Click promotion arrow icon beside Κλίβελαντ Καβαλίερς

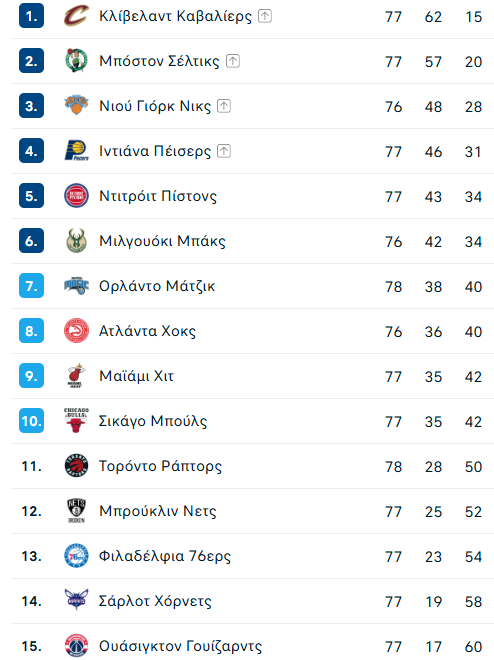[x=265, y=16]
